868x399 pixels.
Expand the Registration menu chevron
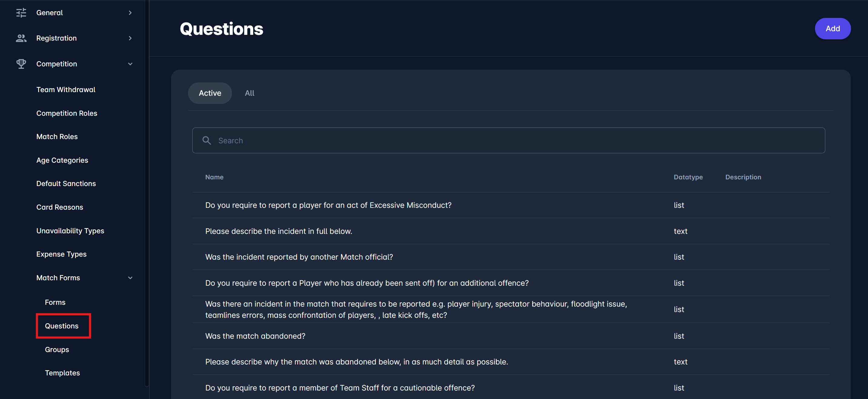tap(130, 38)
